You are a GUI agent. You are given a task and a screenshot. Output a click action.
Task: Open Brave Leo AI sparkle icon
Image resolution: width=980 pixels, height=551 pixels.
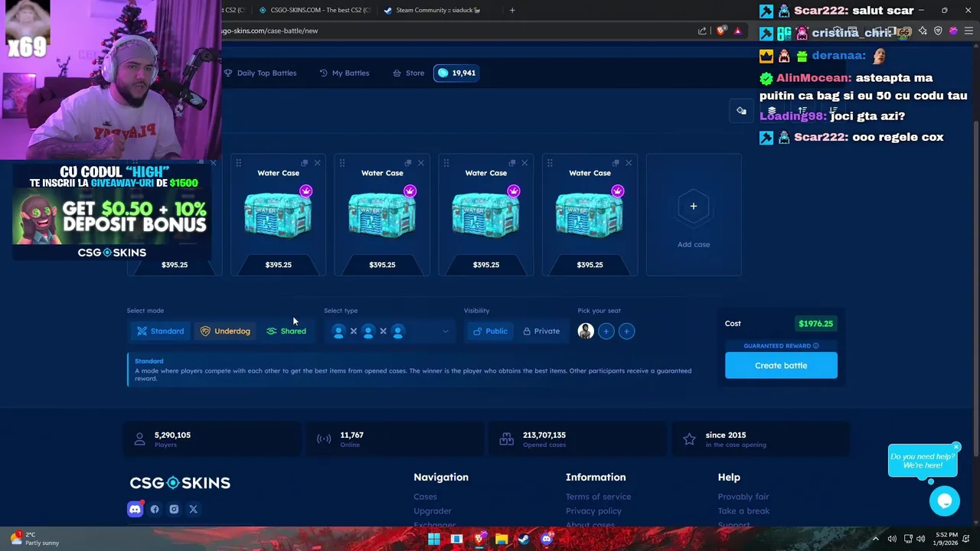click(923, 31)
